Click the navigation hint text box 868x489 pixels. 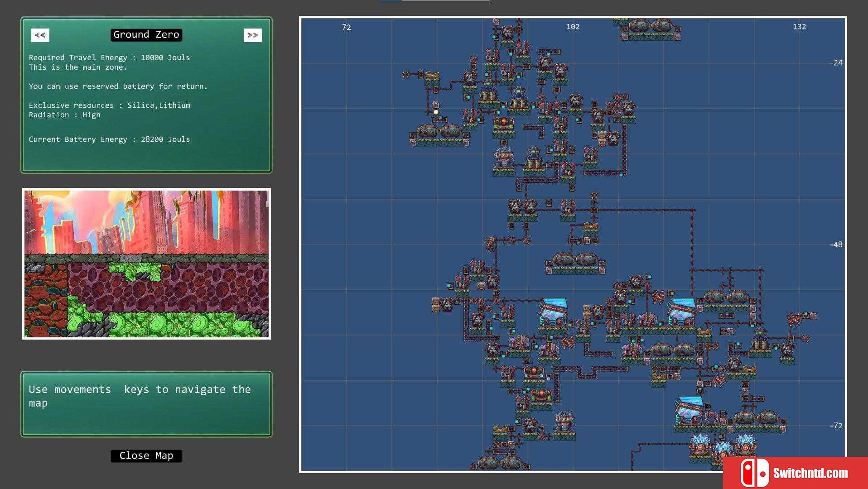(146, 404)
